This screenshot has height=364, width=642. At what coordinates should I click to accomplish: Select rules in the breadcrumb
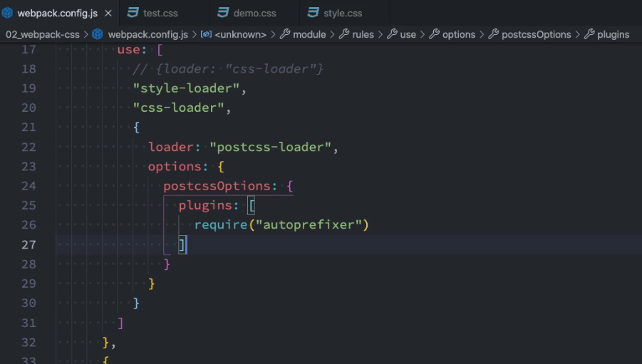[x=363, y=34]
